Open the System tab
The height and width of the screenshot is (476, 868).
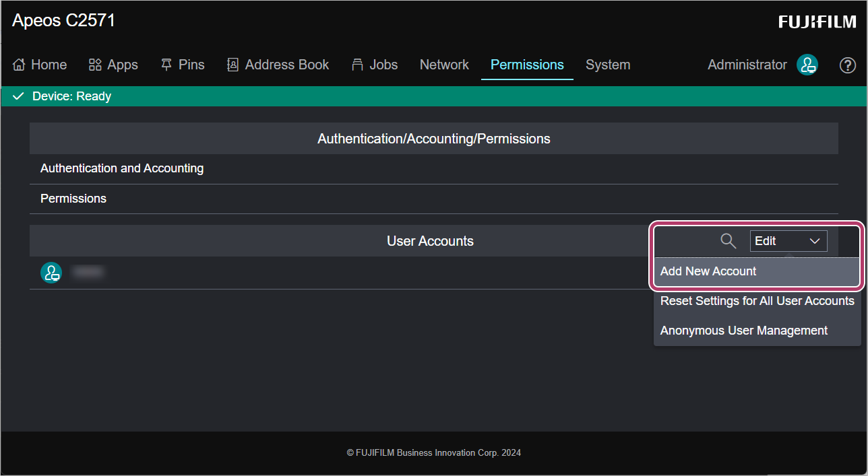(608, 65)
